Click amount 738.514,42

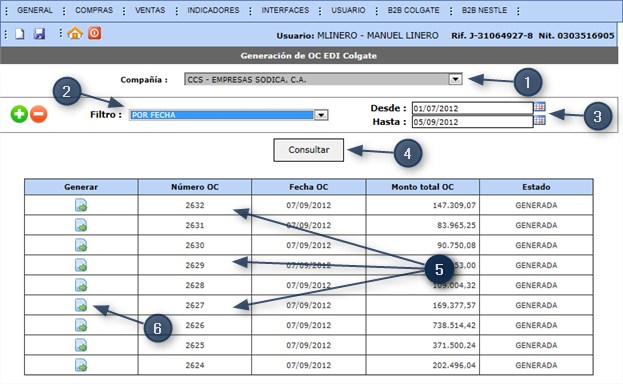pyautogui.click(x=454, y=325)
